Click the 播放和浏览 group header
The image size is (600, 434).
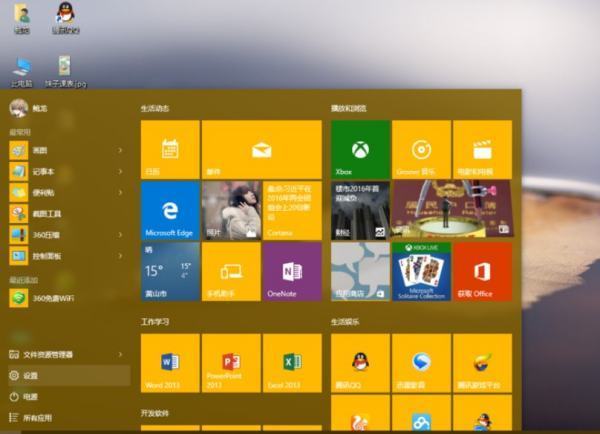(x=349, y=109)
